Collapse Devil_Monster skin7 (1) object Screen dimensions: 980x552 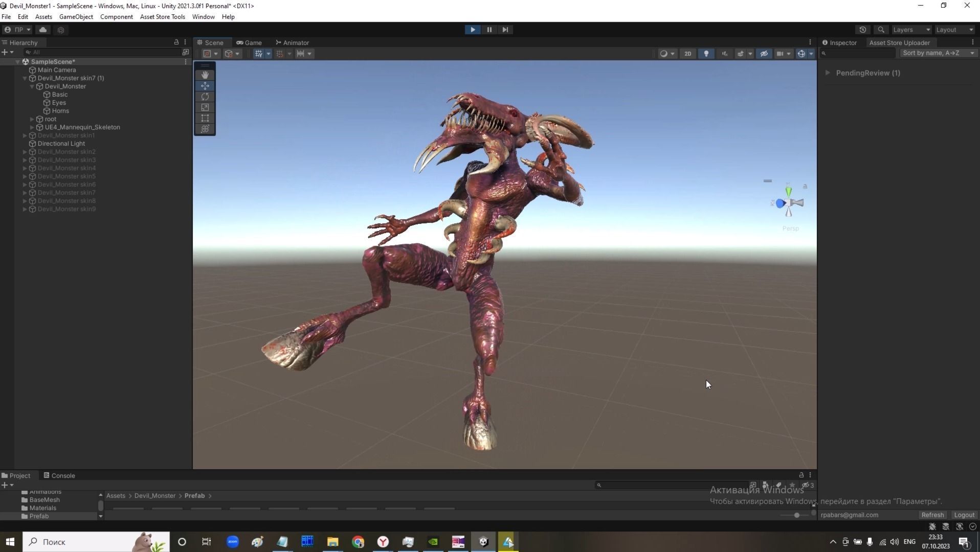coord(25,78)
